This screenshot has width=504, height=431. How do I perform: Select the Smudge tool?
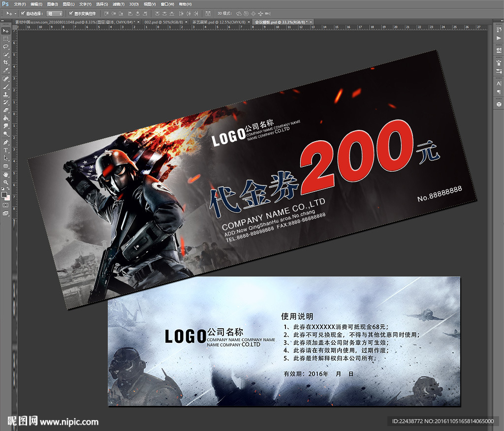point(6,126)
